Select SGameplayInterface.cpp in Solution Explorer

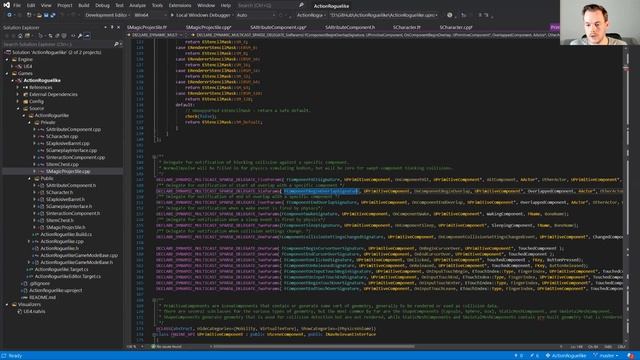pos(71,150)
